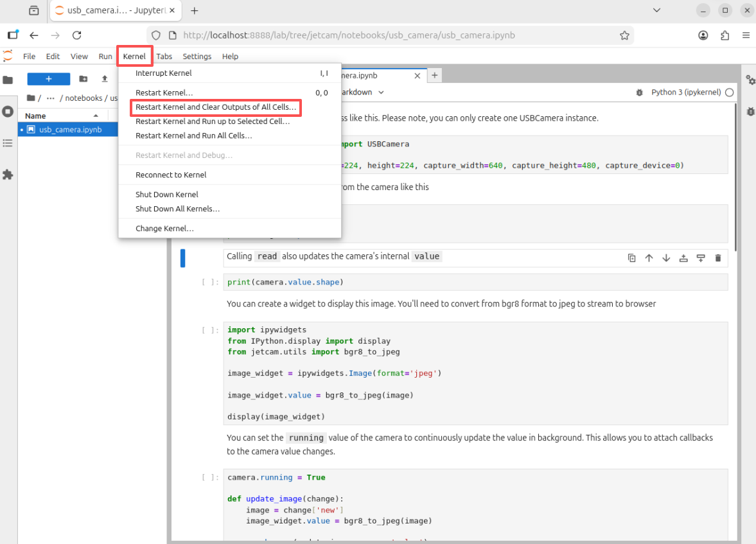This screenshot has width=756, height=544.
Task: Open the Property Inspector in right sidebar
Action: [x=750, y=80]
